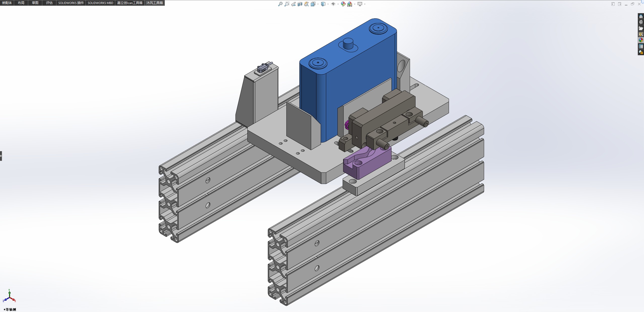Open the 评估 tab
The width and height of the screenshot is (644, 312).
pos(49,3)
